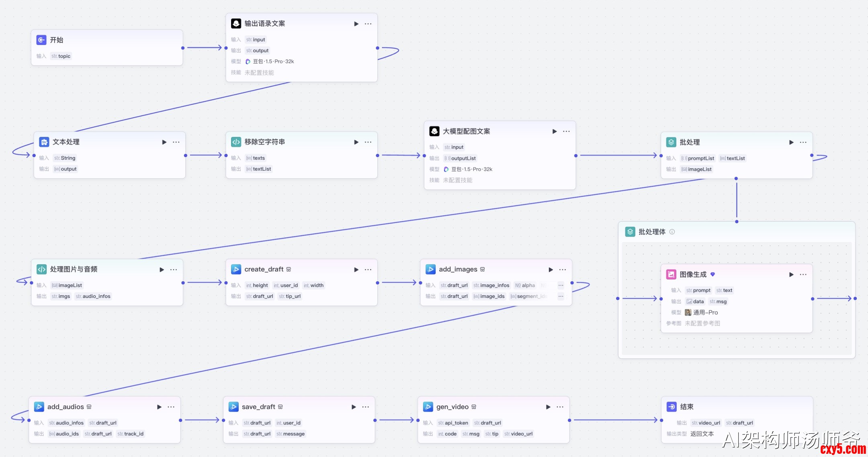Click the 文本处理 node icon
868x457 pixels.
pyautogui.click(x=44, y=142)
